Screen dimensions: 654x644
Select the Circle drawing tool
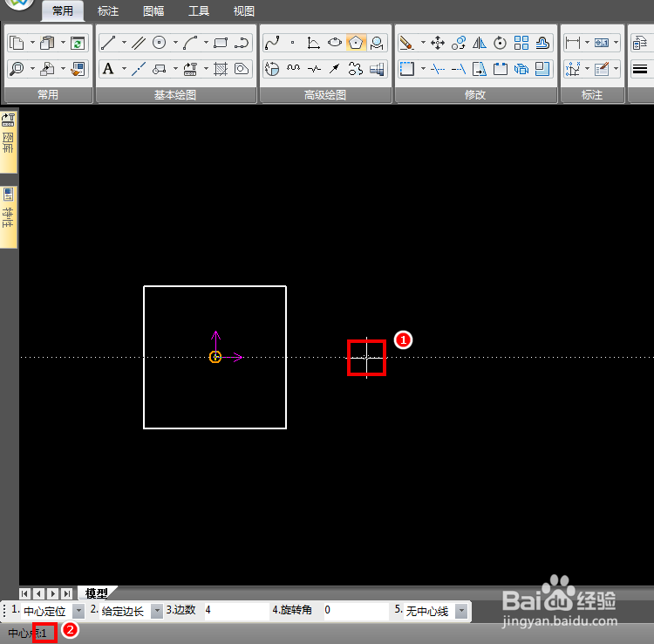[160, 43]
